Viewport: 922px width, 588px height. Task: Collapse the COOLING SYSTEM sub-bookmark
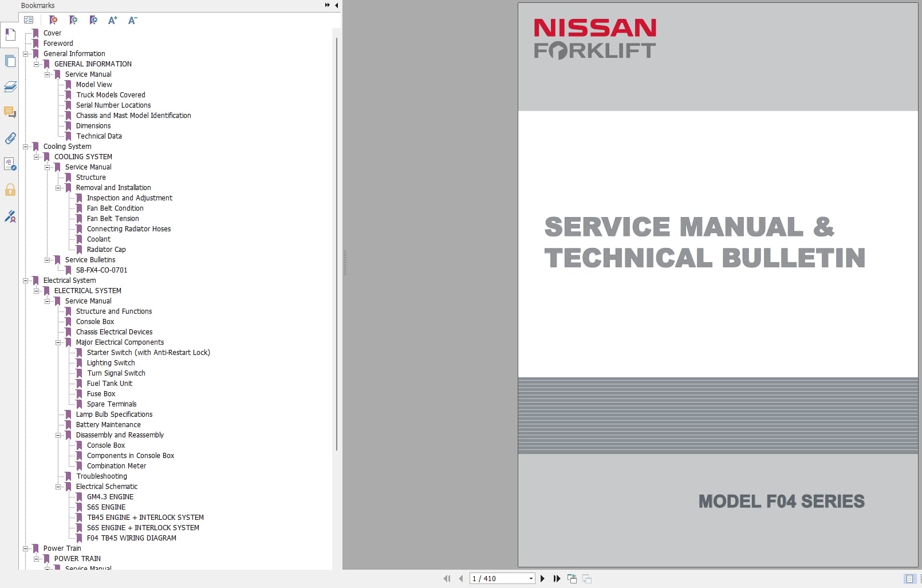[x=36, y=157]
